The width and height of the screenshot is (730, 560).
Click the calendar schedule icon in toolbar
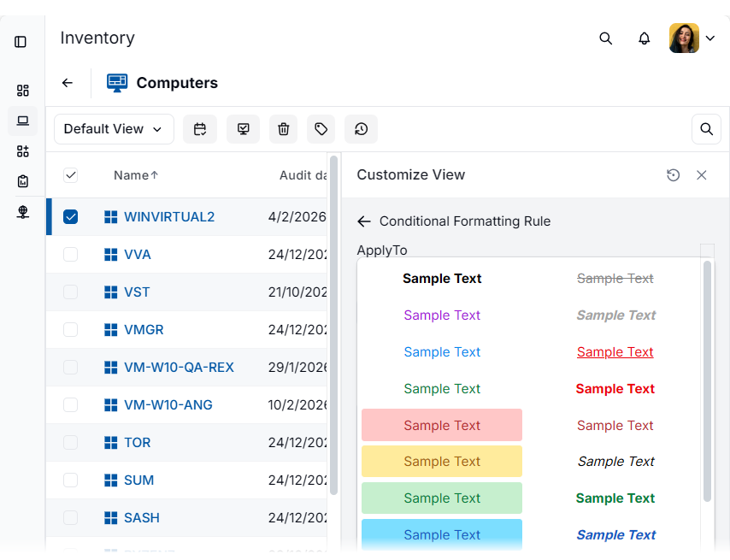pos(200,129)
